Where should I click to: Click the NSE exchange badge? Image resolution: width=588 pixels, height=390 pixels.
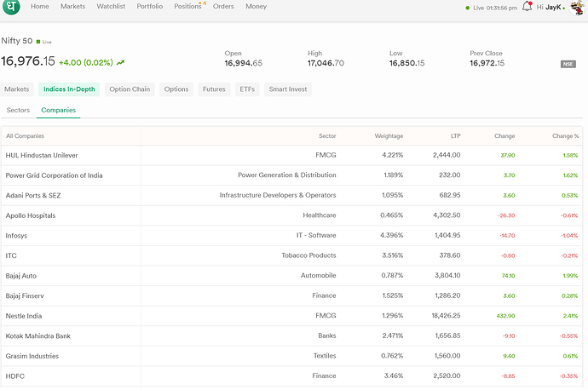568,64
